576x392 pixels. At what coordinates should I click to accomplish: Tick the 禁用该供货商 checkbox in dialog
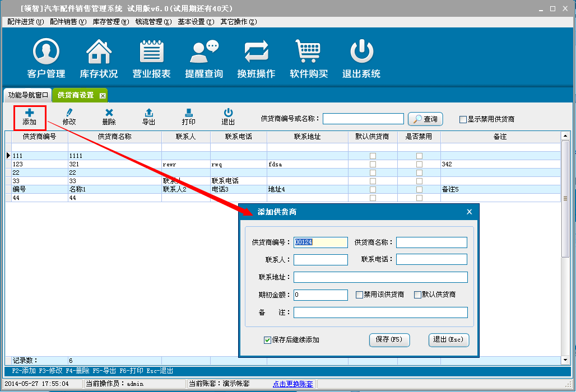click(x=360, y=295)
